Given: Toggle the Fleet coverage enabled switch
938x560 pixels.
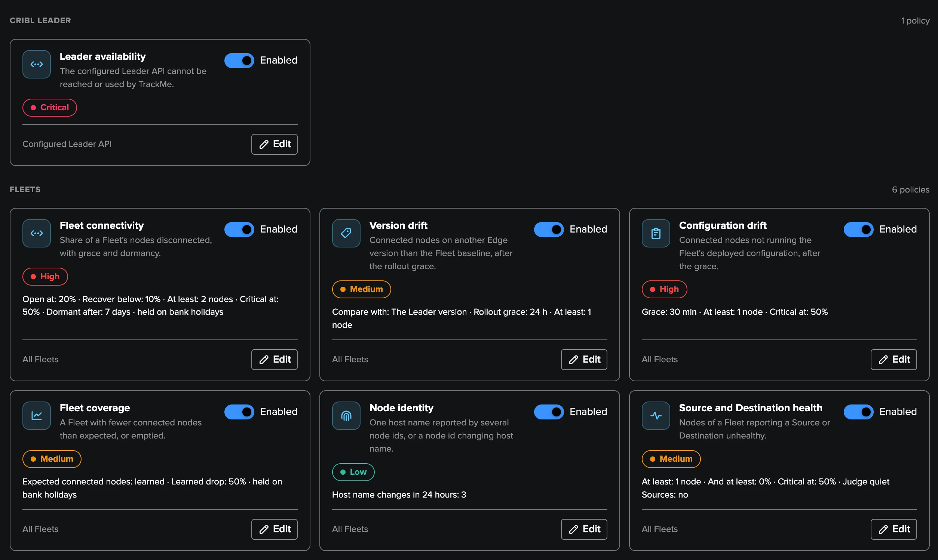Looking at the screenshot, I should tap(239, 412).
